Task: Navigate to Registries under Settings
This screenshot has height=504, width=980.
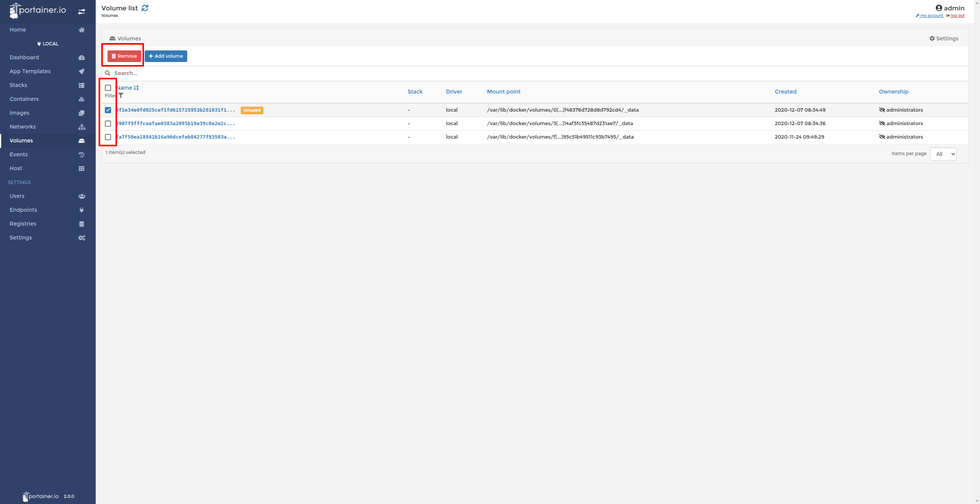Action: (x=23, y=224)
